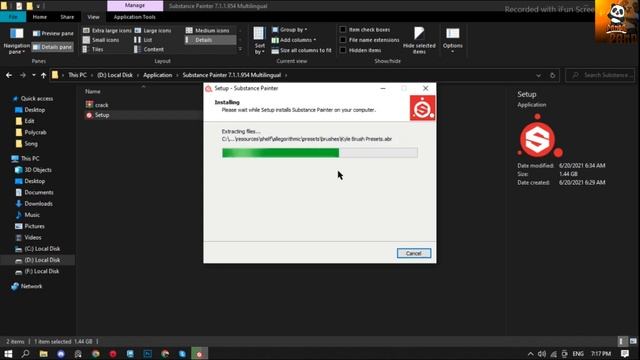The width and height of the screenshot is (640, 360).
Task: Switch to the Home ribbon tab
Action: tap(40, 17)
